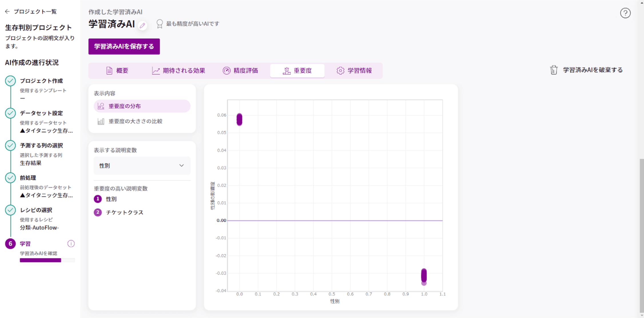Click the 学習済みAIを確認 status text

click(38, 254)
